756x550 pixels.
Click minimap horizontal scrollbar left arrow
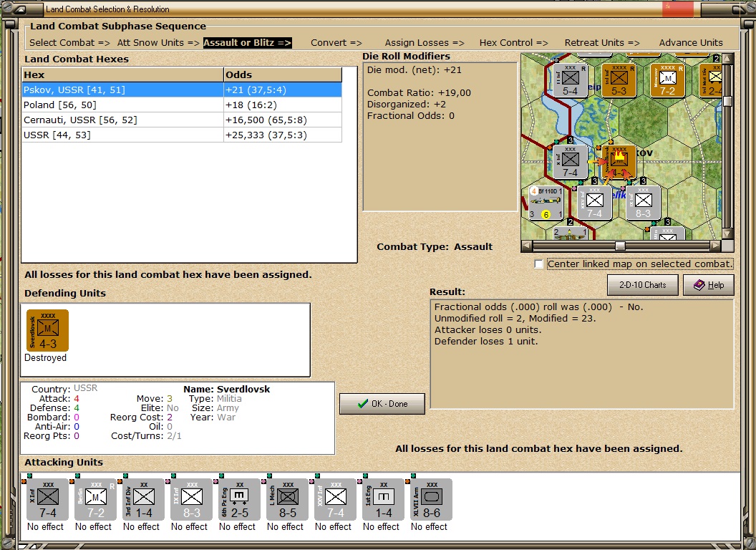(526, 246)
